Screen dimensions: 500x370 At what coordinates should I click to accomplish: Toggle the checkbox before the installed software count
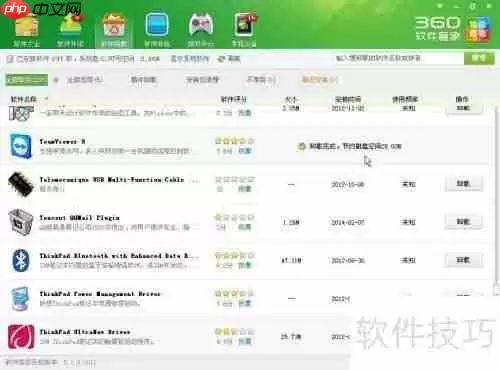click(x=10, y=59)
